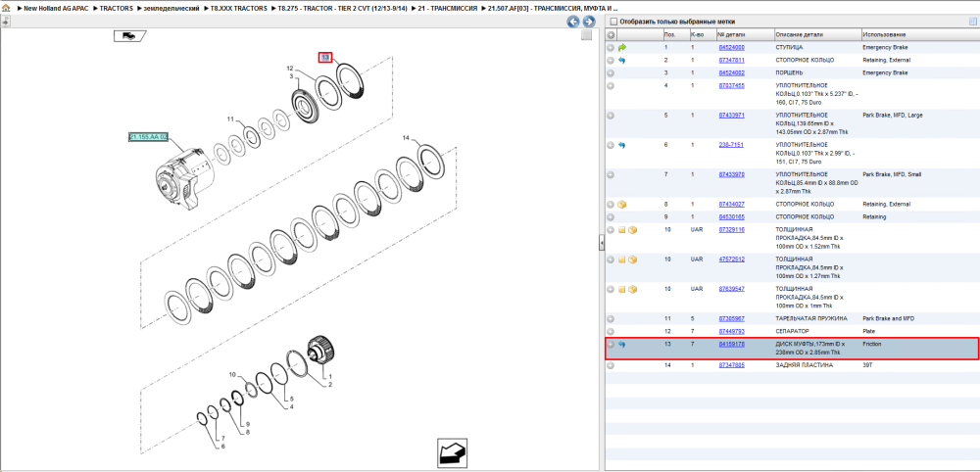The width and height of the screenshot is (980, 472).
Task: Open 21 - ТРАНСМИССИЯ breadcrumb
Action: tap(449, 9)
